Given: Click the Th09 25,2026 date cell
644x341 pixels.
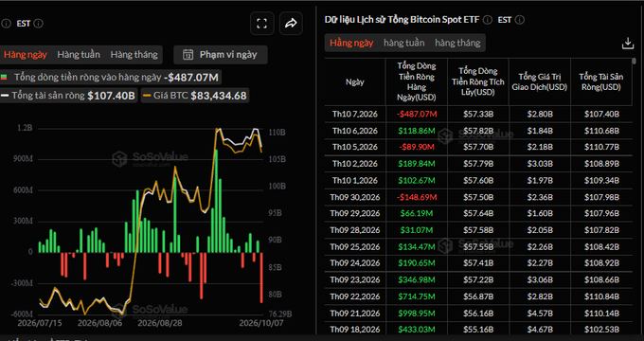Looking at the screenshot, I should [x=355, y=247].
